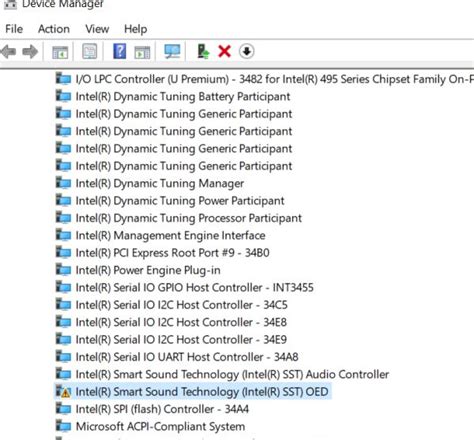Click Show/Hide Action Pane toolbar icon
The image size is (474, 440).
tap(142, 52)
